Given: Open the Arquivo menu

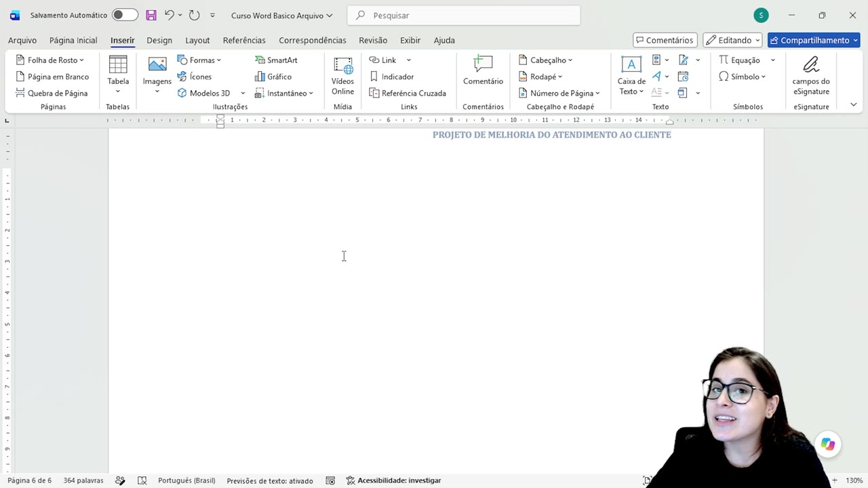Looking at the screenshot, I should (x=22, y=40).
